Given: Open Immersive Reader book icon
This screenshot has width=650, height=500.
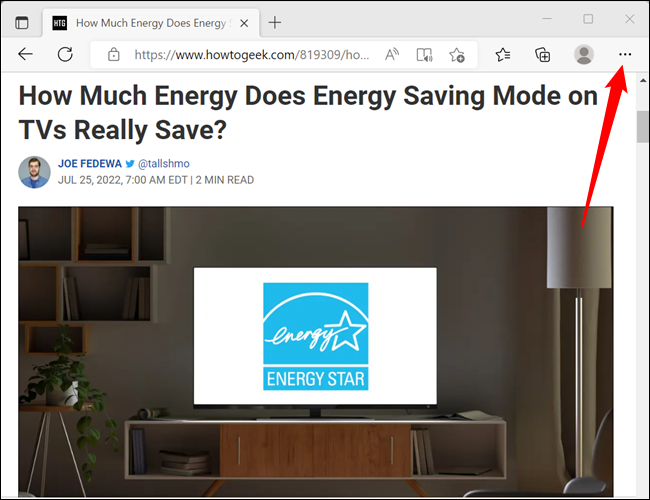Looking at the screenshot, I should [x=424, y=55].
